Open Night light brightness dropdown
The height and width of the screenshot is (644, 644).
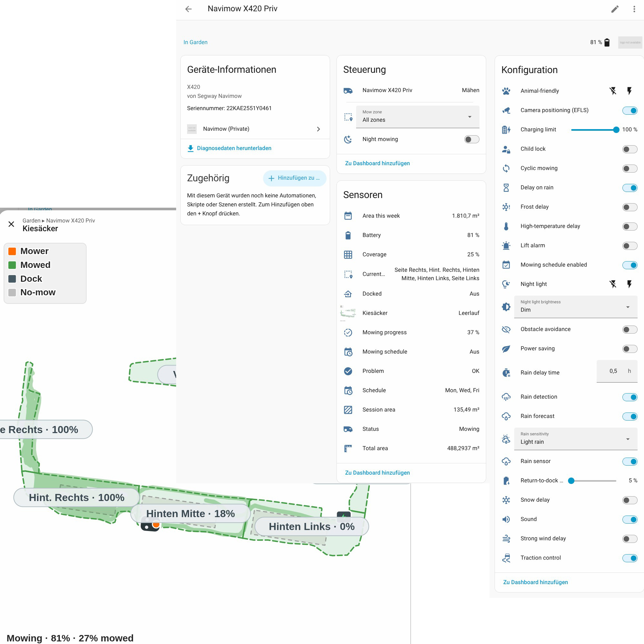pyautogui.click(x=576, y=307)
